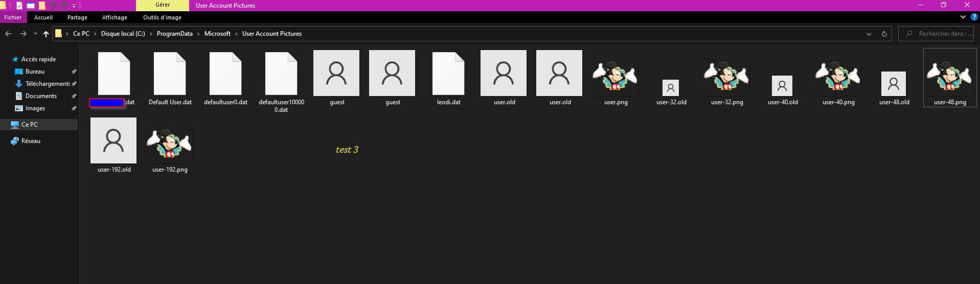Click Microsoft in the address breadcrumb
Viewport: 980px width, 284px height.
pyautogui.click(x=217, y=34)
